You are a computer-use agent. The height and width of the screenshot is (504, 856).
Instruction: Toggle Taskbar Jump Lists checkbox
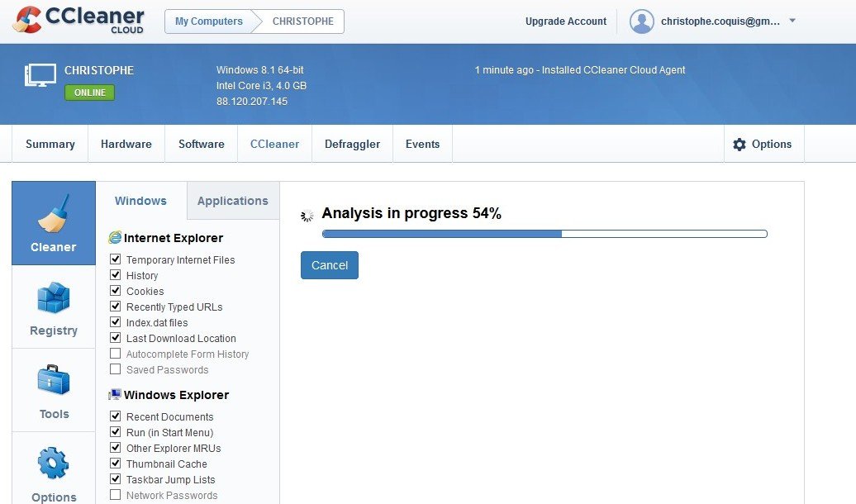(115, 479)
